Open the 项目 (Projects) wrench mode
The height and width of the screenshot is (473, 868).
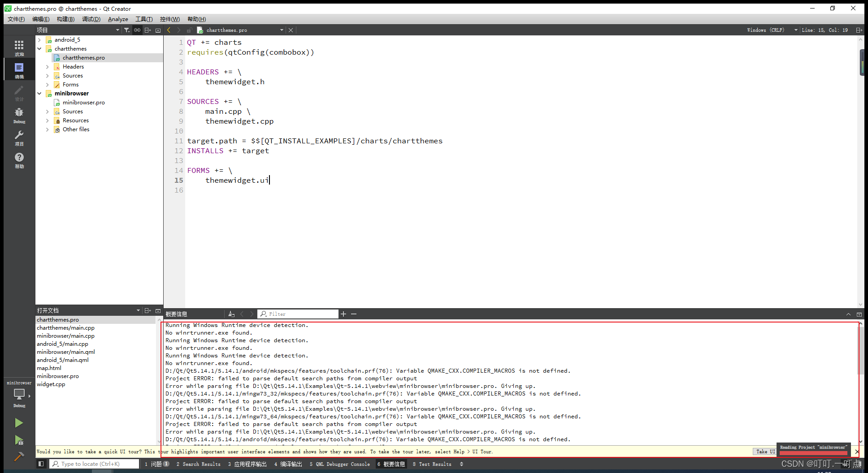pyautogui.click(x=19, y=137)
